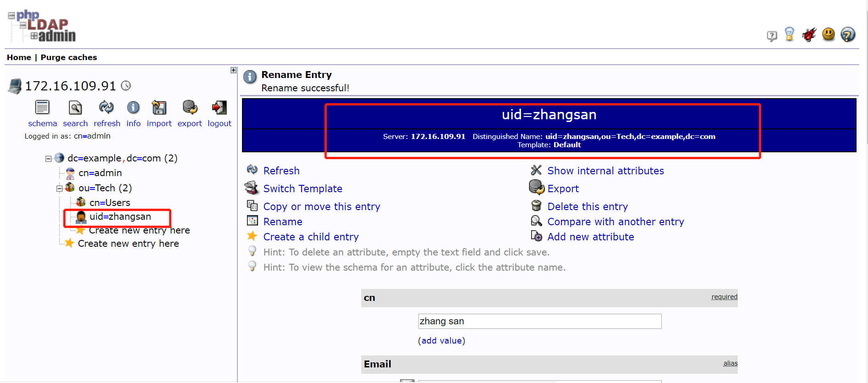Click the cn attribute name
The image size is (868, 383).
(x=369, y=298)
